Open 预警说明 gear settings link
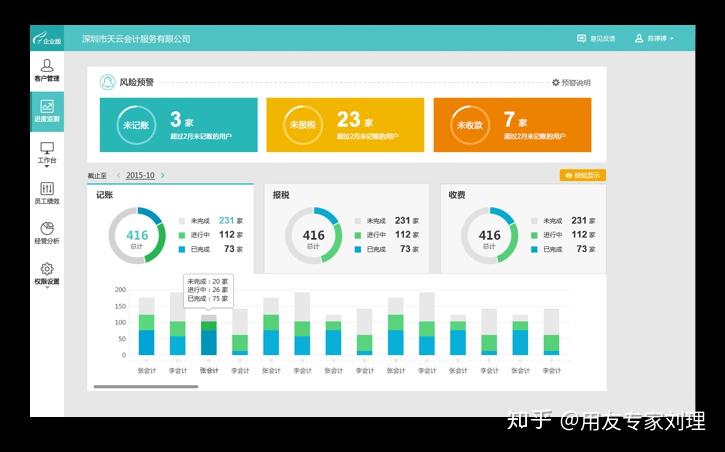The image size is (725, 452). pos(571,83)
